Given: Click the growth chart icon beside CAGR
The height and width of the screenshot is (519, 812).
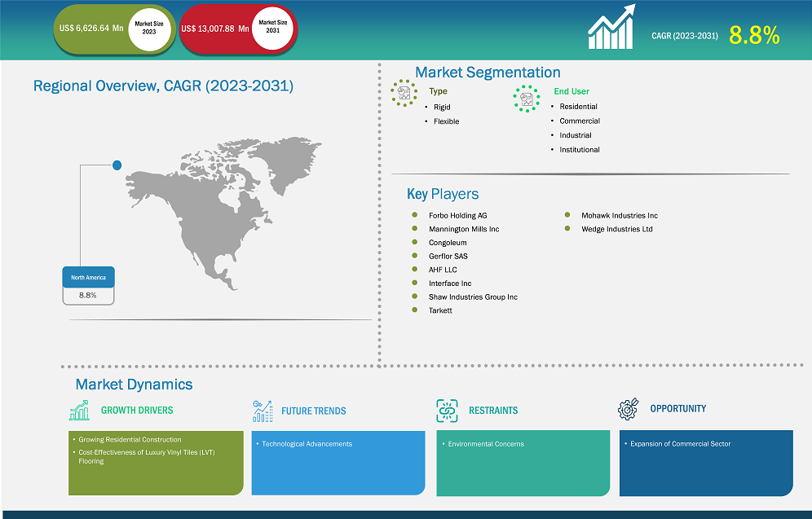Looking at the screenshot, I should pos(611,27).
